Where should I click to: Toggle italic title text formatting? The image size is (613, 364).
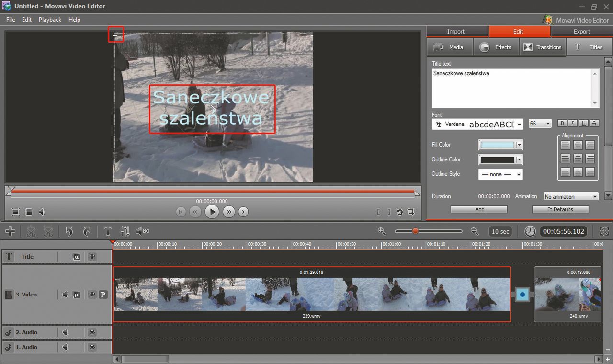pos(573,124)
